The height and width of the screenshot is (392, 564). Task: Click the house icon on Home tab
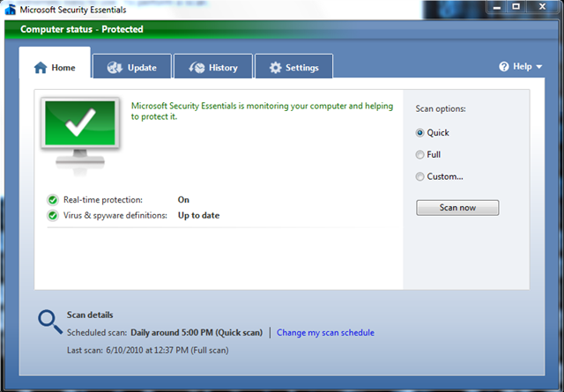[x=41, y=68]
